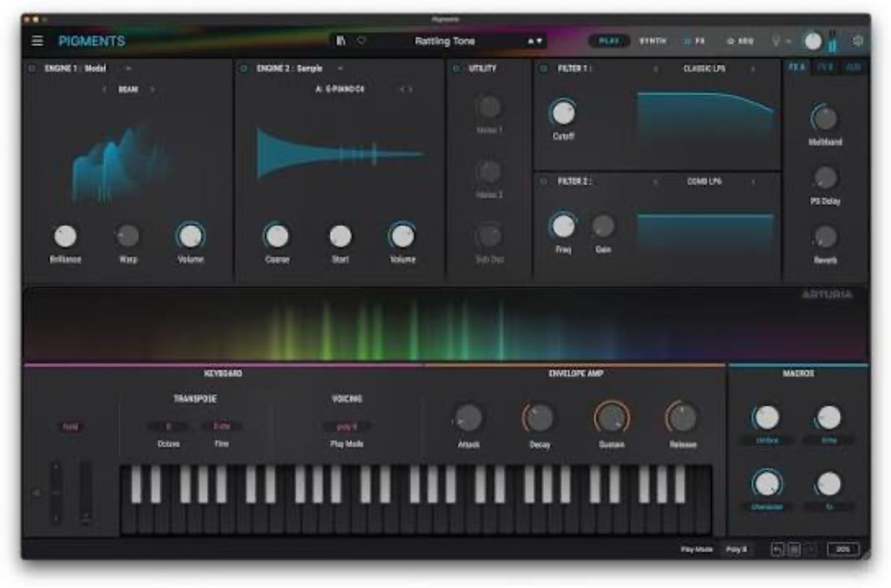Click the lightbulb sound design tips icon
Viewport: 891px width, 588px height.
click(776, 41)
